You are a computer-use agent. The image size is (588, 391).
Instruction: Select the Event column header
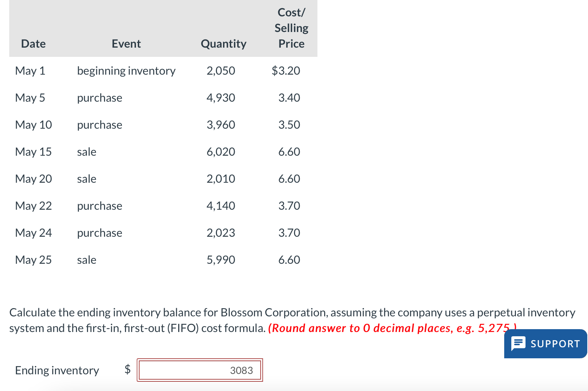tap(126, 43)
